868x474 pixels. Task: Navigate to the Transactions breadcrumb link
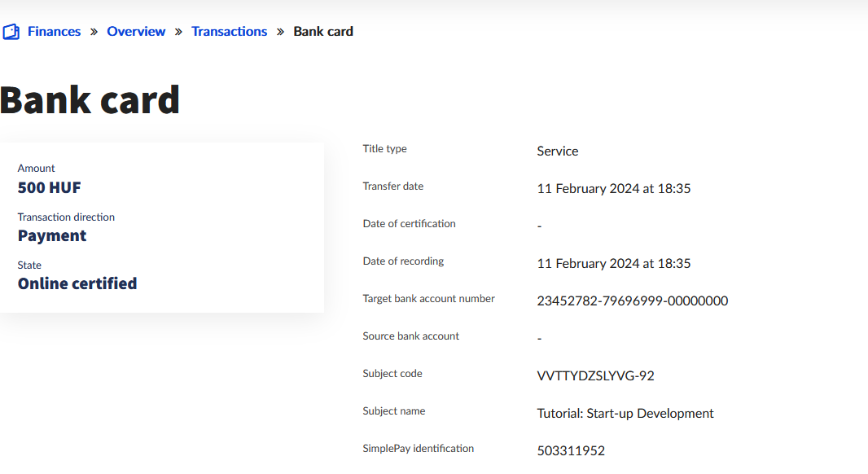[x=229, y=32]
